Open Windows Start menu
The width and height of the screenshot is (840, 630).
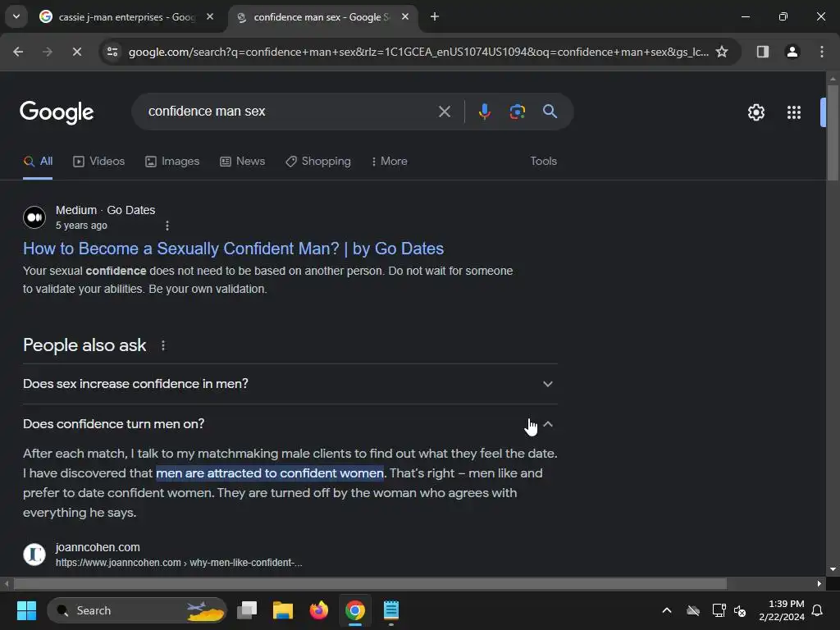pos(26,610)
